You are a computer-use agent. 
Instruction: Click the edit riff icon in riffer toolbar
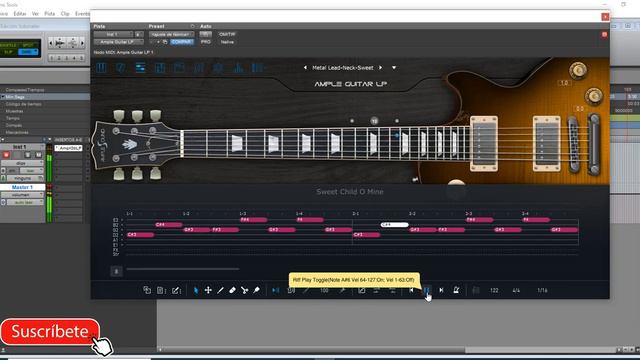[x=176, y=290]
